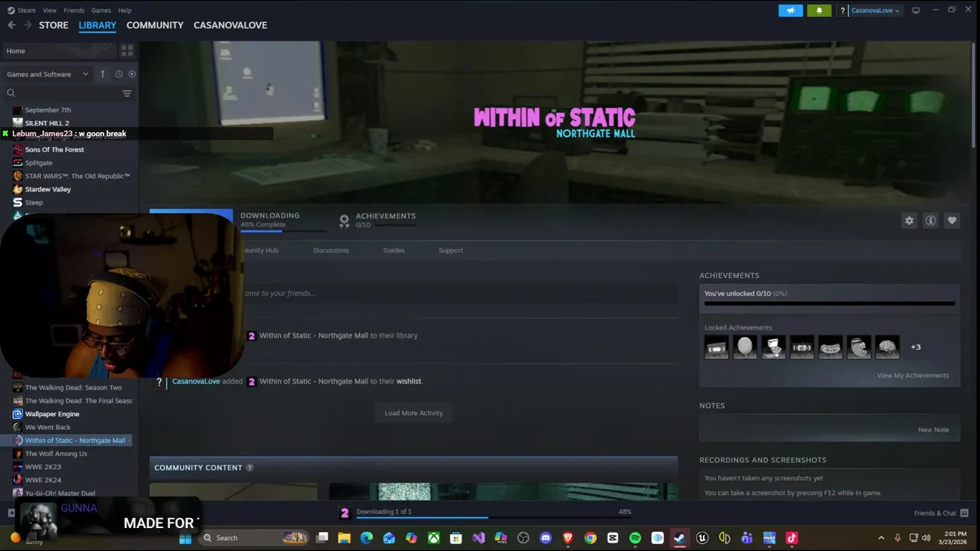Viewport: 980px width, 551px height.
Task: Open game settings gear icon
Action: coord(909,220)
